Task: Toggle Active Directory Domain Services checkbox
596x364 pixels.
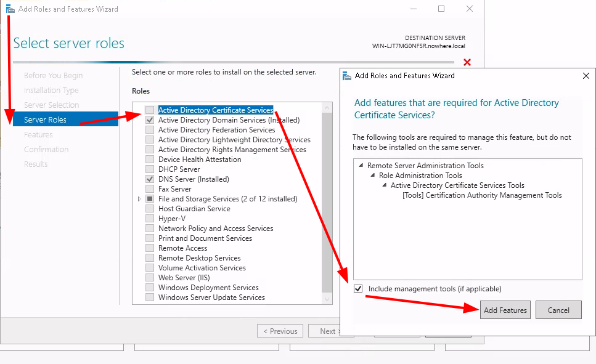Action: 150,120
